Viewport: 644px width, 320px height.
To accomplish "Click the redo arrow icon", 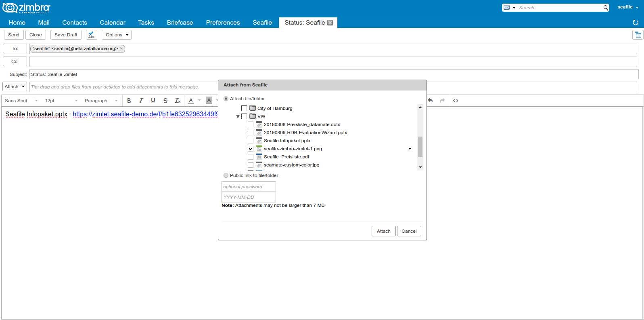I will pyautogui.click(x=443, y=101).
